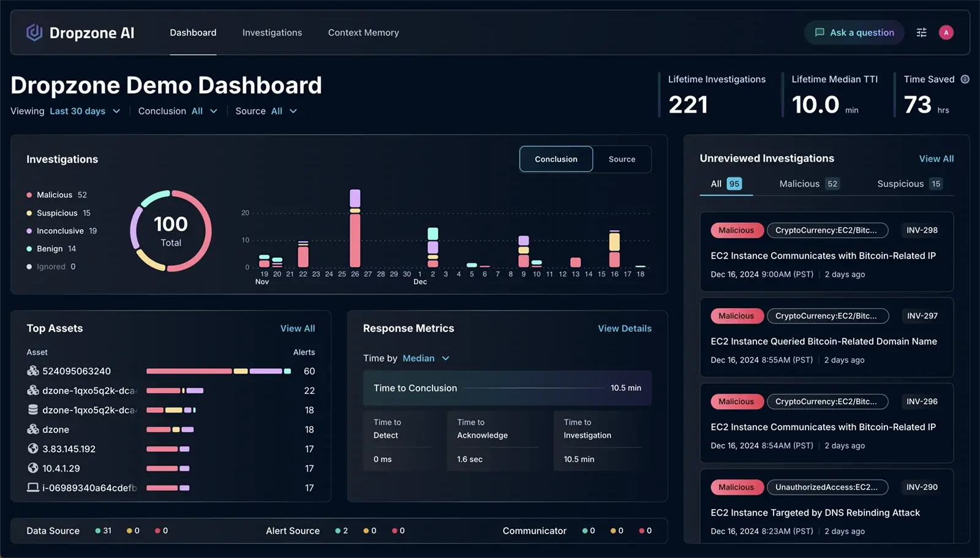Click the globe icon next to 3.83.145.192
The image size is (980, 558).
point(33,449)
